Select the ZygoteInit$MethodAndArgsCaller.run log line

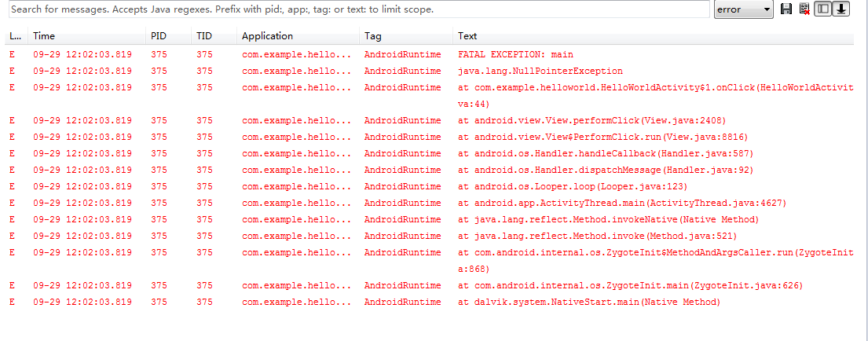point(430,261)
